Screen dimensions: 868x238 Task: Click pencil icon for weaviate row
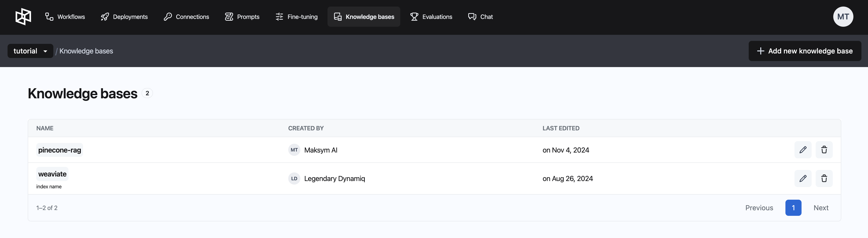[803, 178]
